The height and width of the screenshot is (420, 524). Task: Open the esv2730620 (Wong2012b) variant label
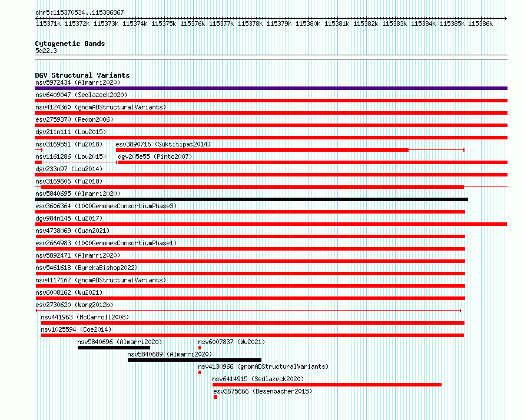74,305
